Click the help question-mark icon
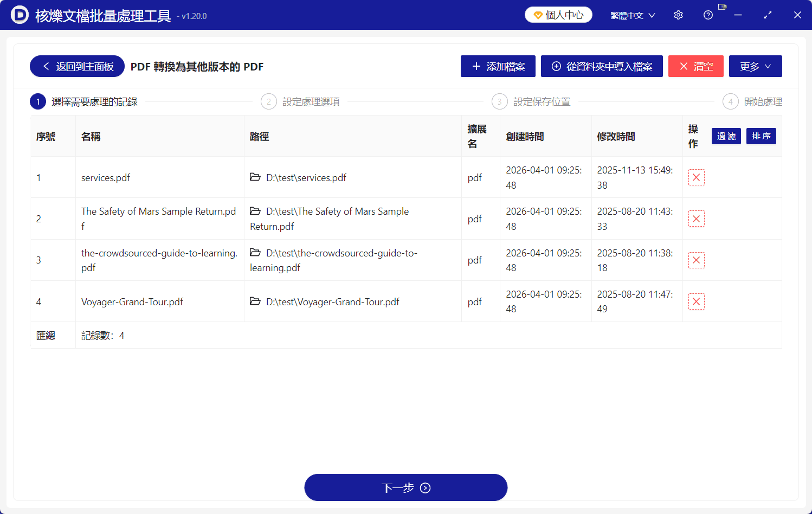Screen dimensions: 812x514 [708, 15]
